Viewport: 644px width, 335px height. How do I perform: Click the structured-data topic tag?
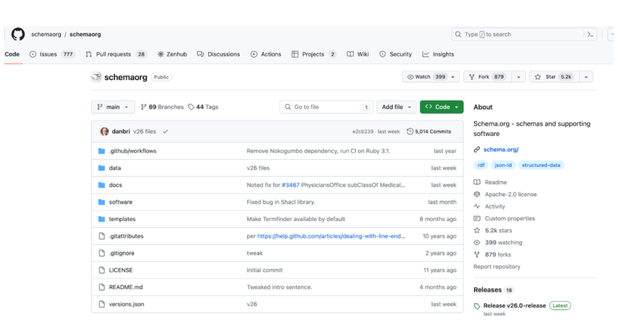click(x=541, y=165)
